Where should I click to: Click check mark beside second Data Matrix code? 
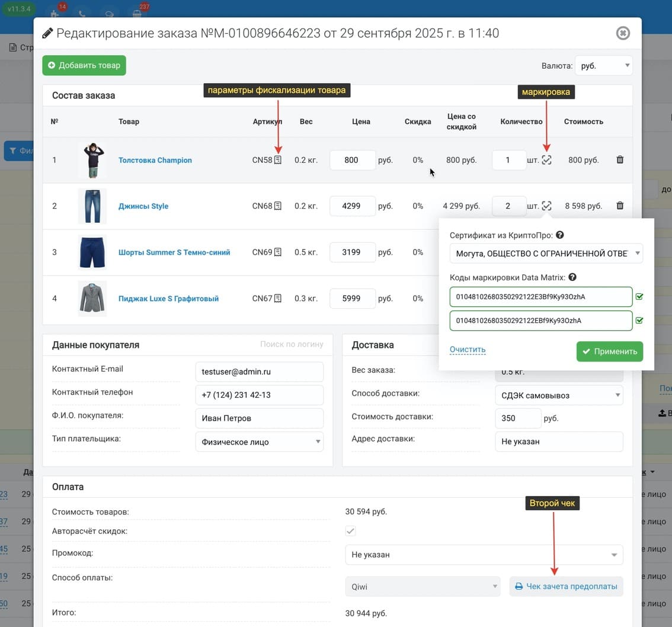point(639,321)
